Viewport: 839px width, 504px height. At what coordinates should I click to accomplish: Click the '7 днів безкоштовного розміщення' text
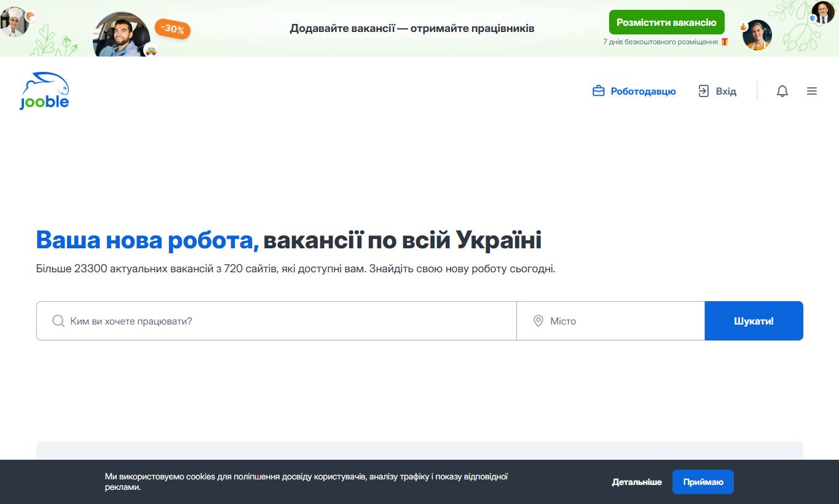point(660,42)
